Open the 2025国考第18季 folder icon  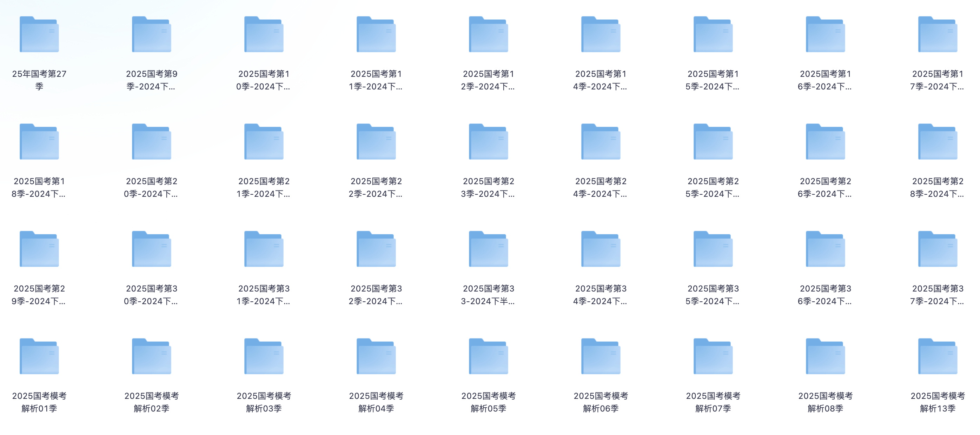tap(39, 141)
